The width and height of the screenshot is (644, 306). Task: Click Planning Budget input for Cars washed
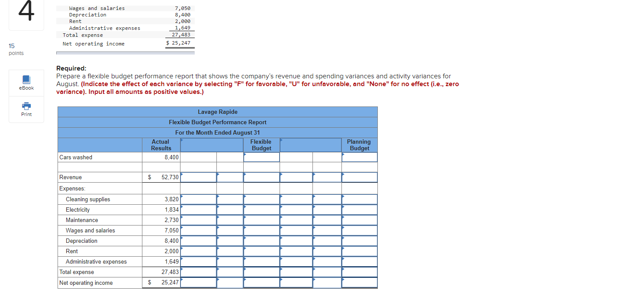tap(359, 157)
